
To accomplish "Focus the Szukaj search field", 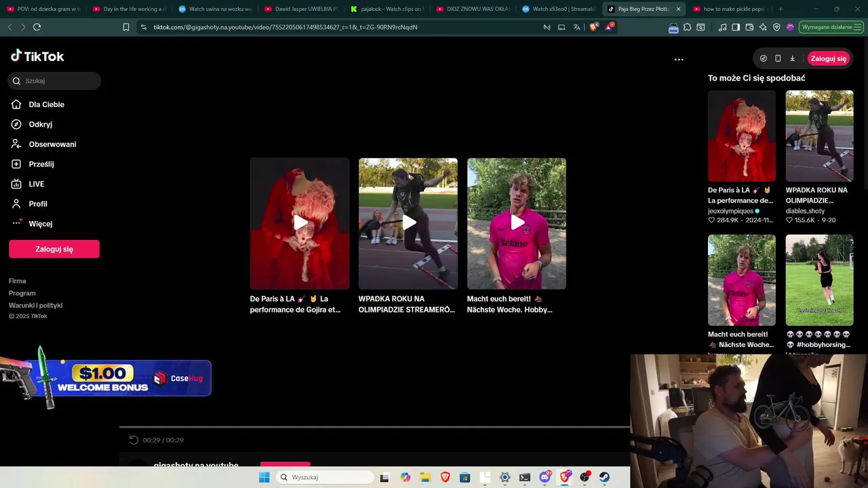I will [x=54, y=81].
